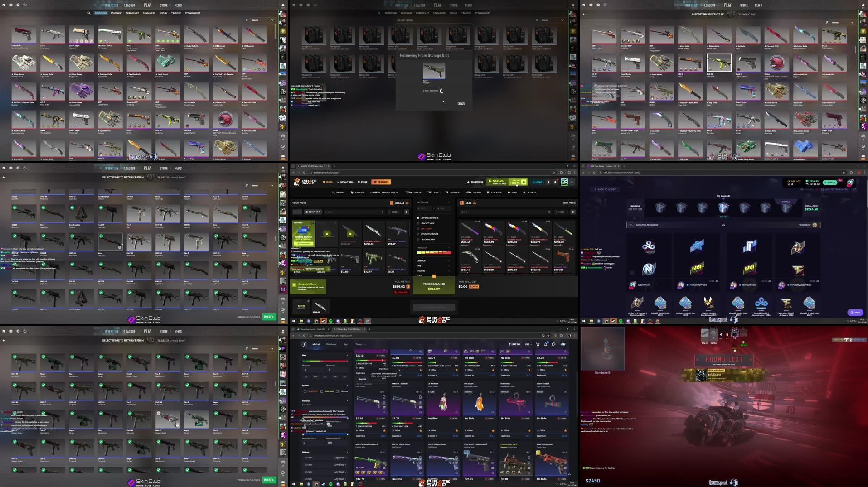The height and width of the screenshot is (487, 868).
Task: Open the Newest sort dropdown in the Everything inventory
Action: point(262,20)
